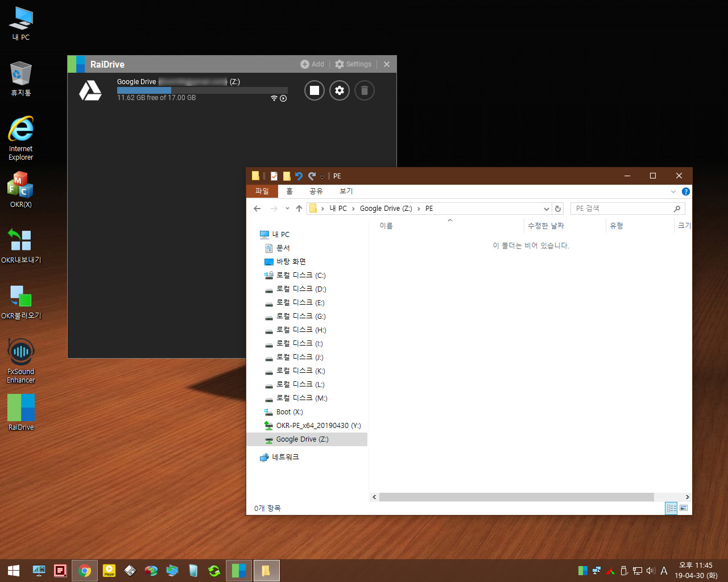
Task: Open address bar history dropdown
Action: click(546, 209)
